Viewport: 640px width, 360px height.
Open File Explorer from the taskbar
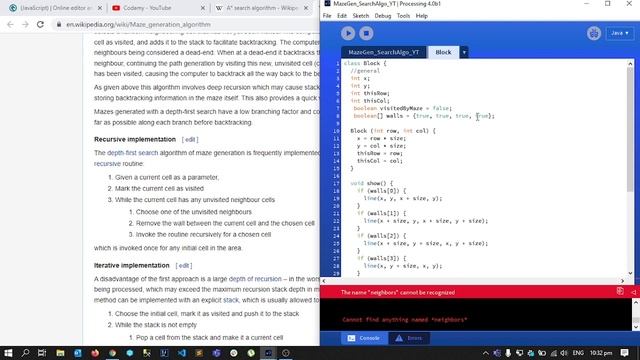pos(60,353)
